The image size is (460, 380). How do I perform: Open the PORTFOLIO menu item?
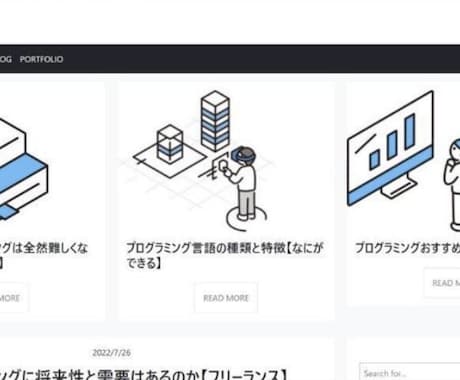pos(41,59)
